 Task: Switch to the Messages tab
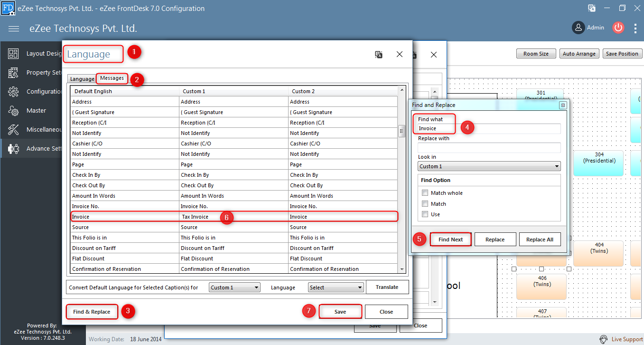click(x=112, y=78)
